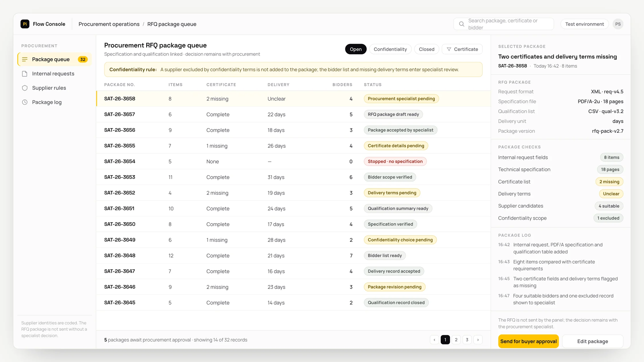Click the search magnifier icon
This screenshot has height=362, width=644.
pyautogui.click(x=461, y=24)
